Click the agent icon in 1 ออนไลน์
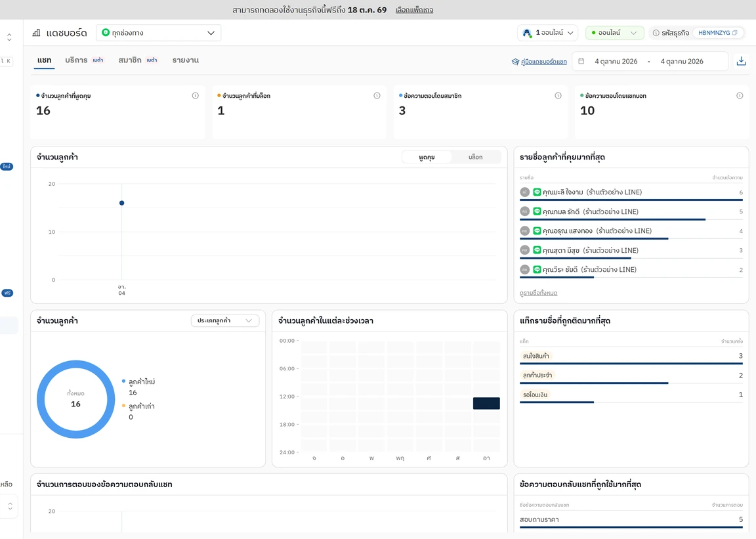Image resolution: width=756 pixels, height=539 pixels. (x=528, y=33)
